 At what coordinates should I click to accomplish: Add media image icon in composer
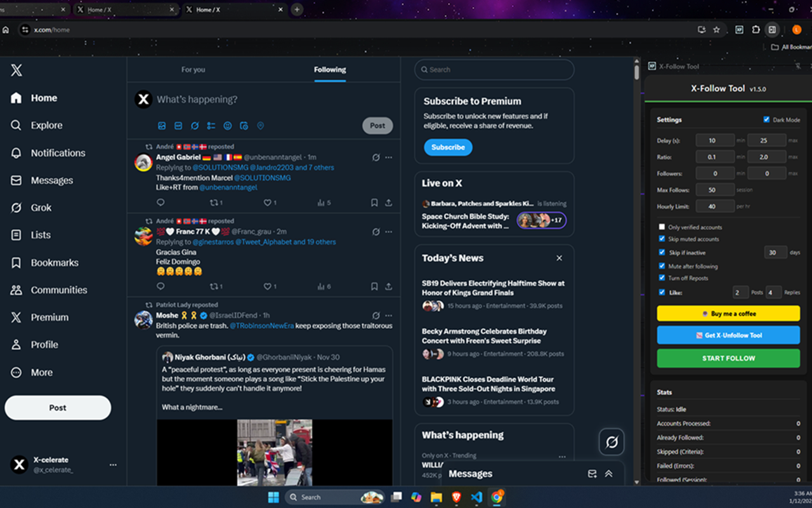pos(162,126)
